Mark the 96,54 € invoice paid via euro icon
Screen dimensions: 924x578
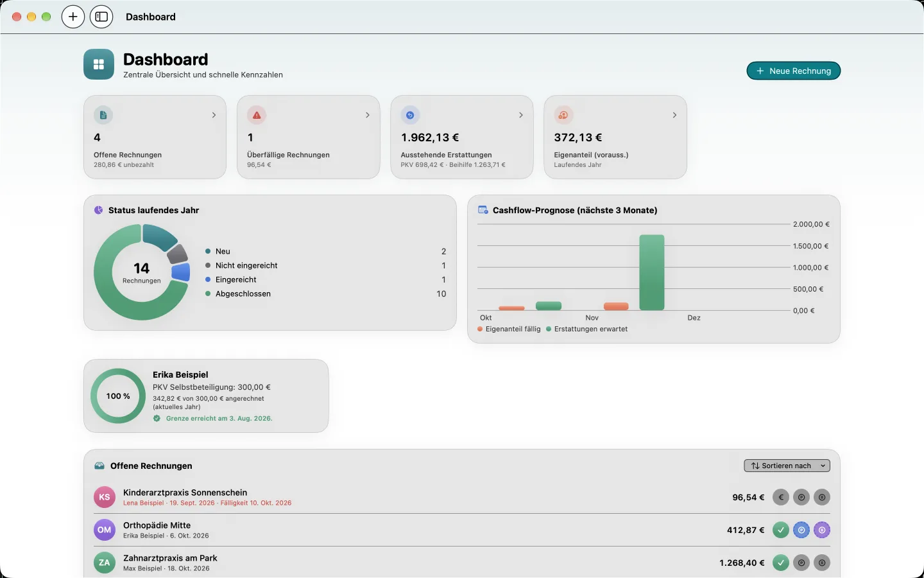[x=781, y=497]
